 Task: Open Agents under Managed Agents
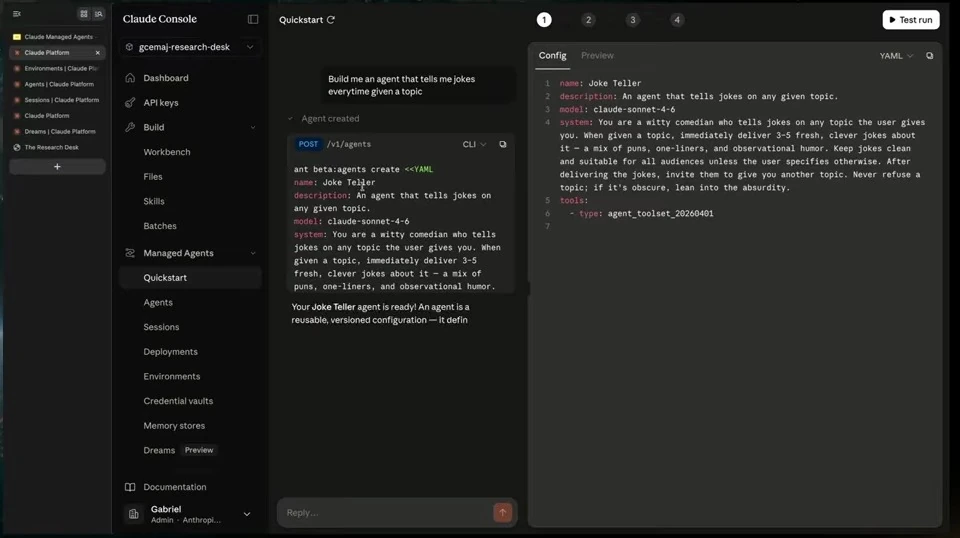coord(158,302)
